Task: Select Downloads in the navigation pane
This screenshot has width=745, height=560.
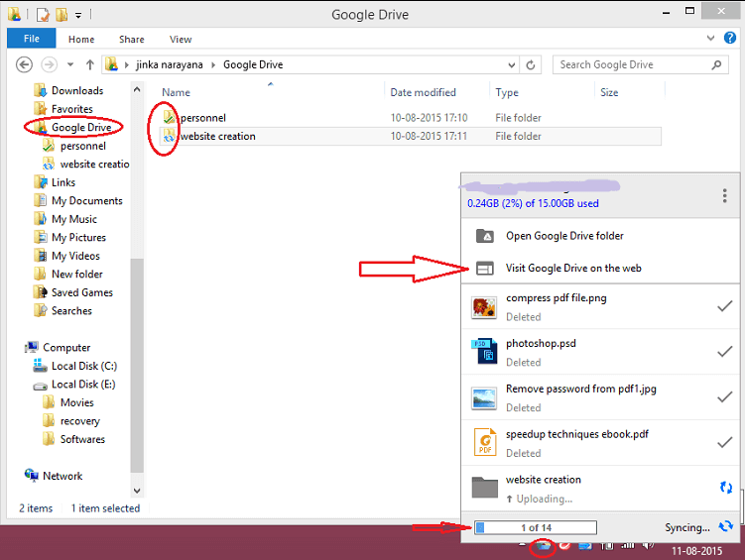Action: (77, 90)
